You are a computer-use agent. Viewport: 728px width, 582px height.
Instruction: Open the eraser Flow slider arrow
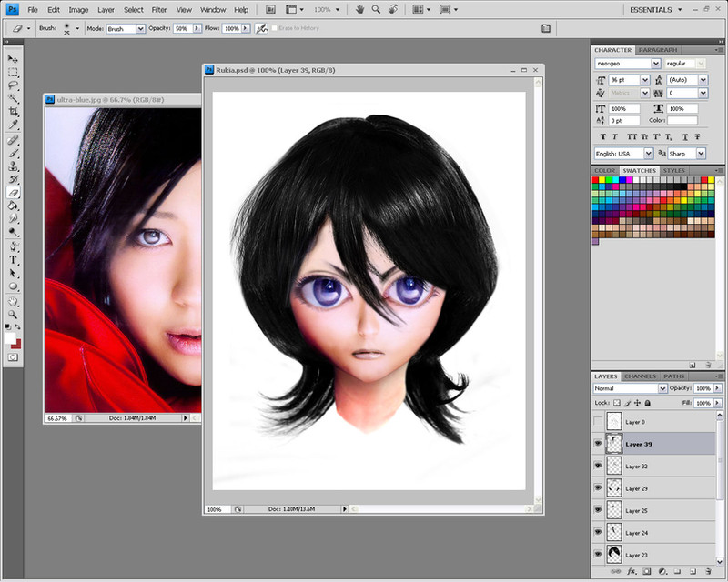point(246,29)
